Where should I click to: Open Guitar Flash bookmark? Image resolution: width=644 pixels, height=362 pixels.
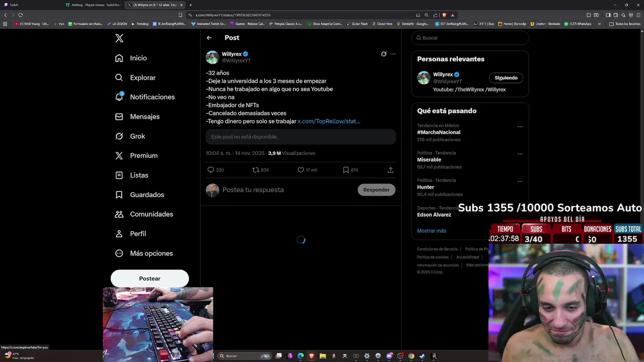point(357,24)
